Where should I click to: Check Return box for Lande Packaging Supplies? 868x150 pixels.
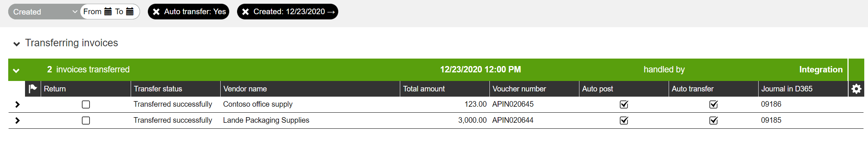(x=86, y=121)
